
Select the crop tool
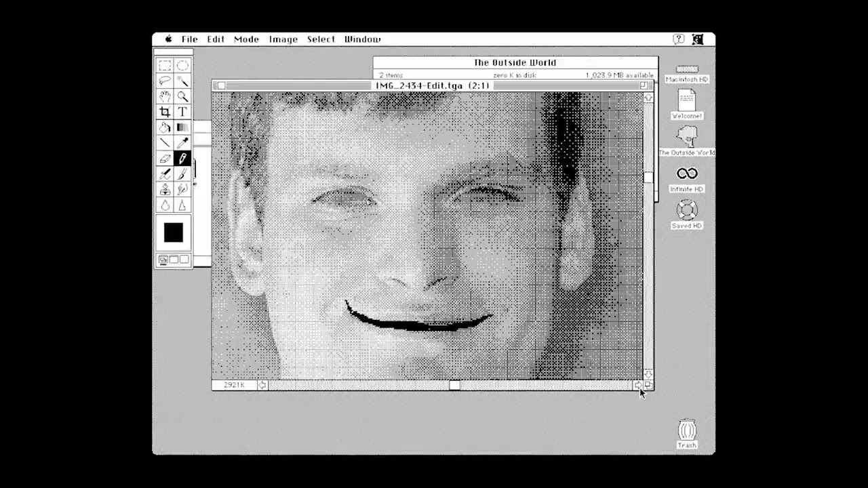pyautogui.click(x=165, y=112)
